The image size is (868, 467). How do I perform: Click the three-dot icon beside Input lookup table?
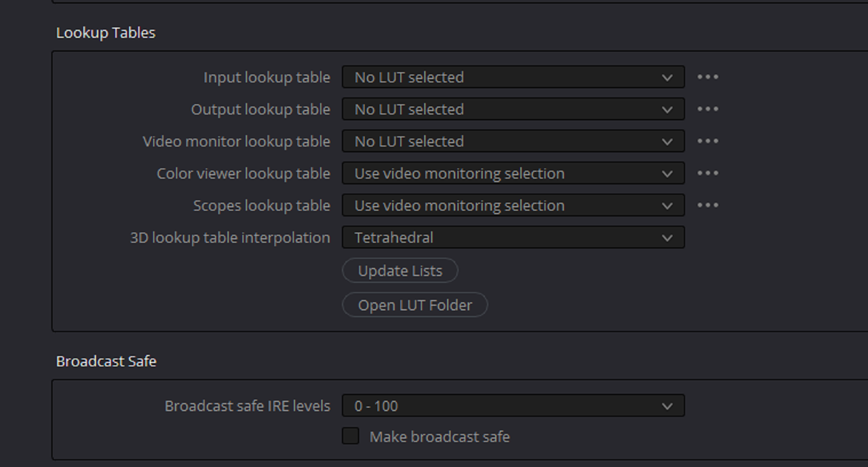click(x=707, y=77)
